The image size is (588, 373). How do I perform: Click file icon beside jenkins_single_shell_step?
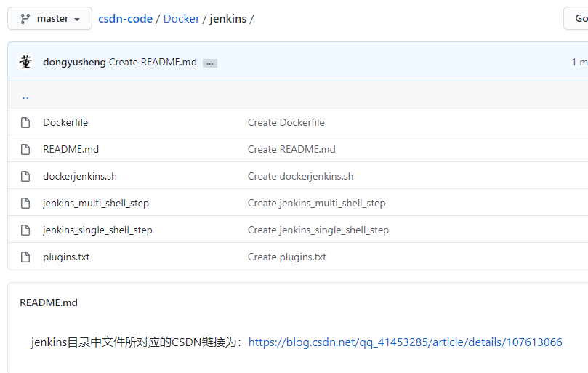[x=25, y=230]
